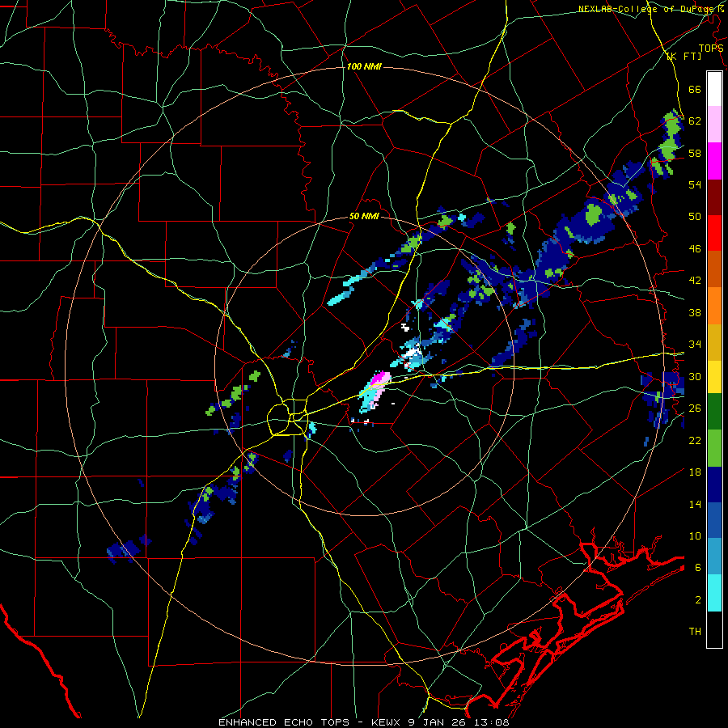The image size is (728, 728).
Task: Choose the navy blue legend swatch
Action: [x=714, y=485]
